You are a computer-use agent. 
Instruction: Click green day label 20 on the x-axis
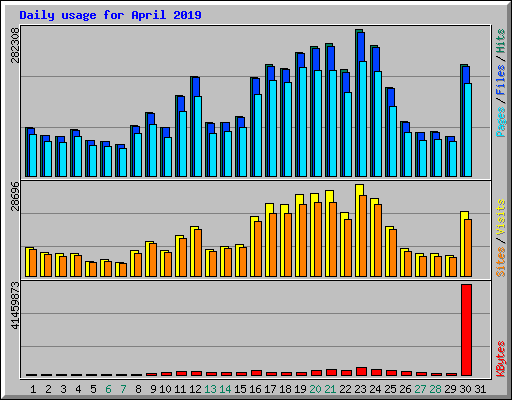point(315,389)
